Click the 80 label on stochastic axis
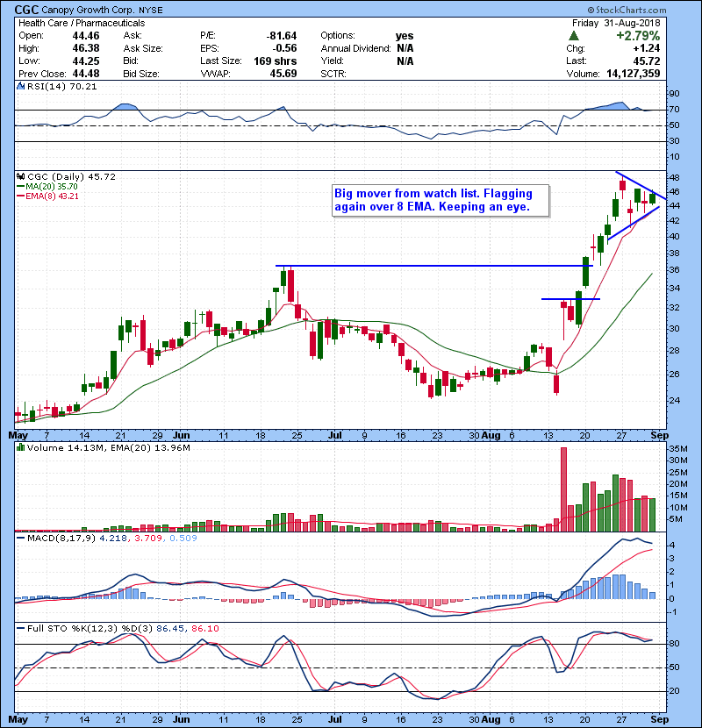This screenshot has height=728, width=702. click(x=674, y=644)
